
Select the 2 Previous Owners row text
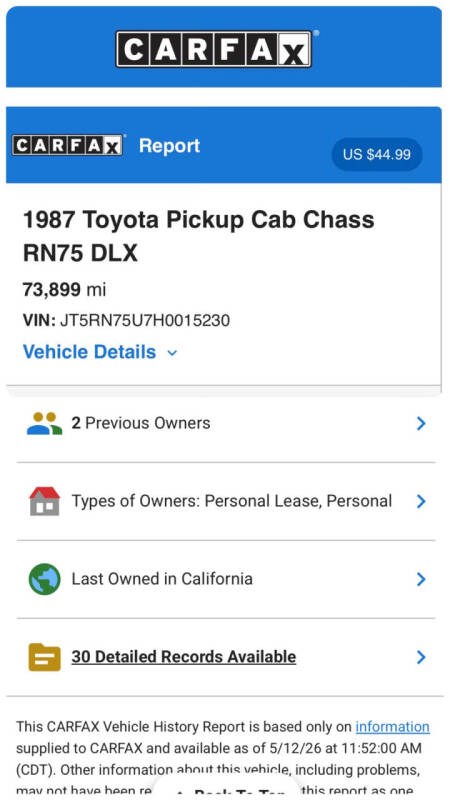click(141, 423)
